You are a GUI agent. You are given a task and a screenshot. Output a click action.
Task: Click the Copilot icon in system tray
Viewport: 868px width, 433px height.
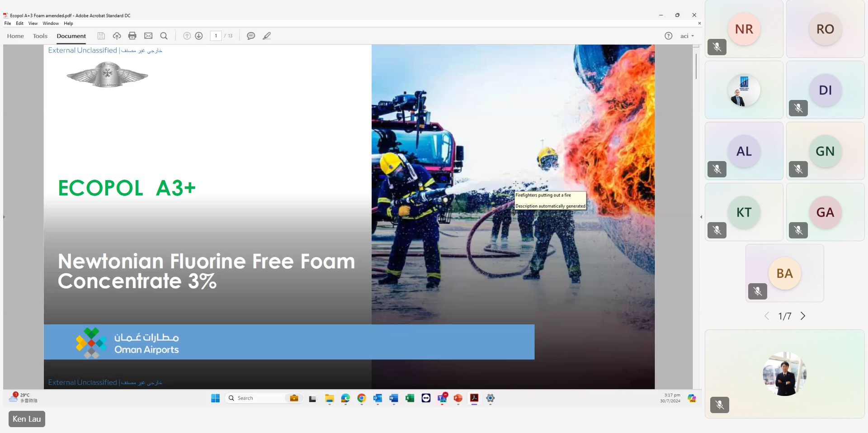pos(692,398)
